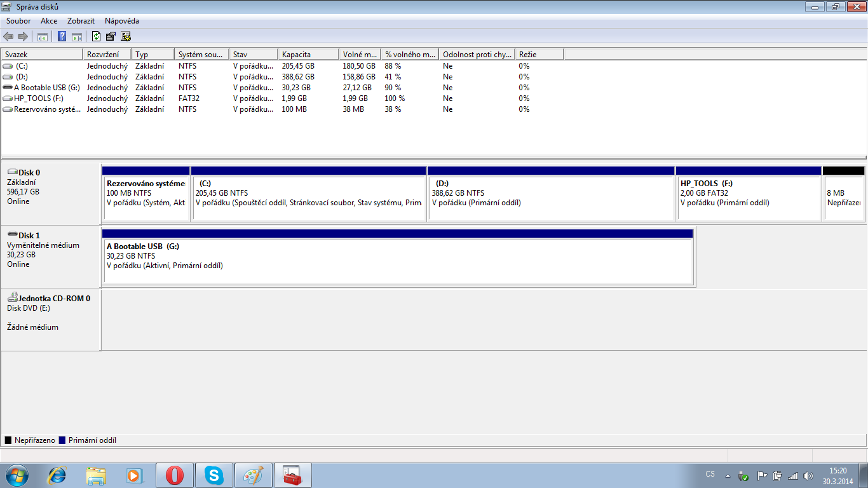Sort by the Typ column header
Image resolution: width=868 pixels, height=488 pixels.
coord(153,55)
